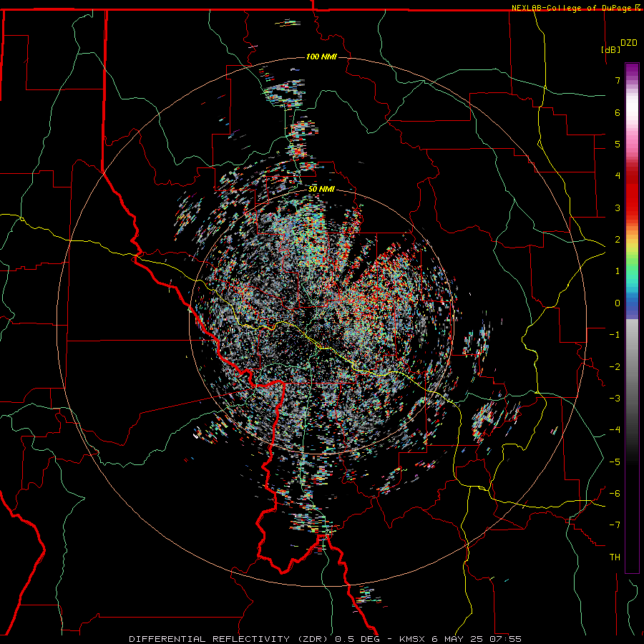644x644 pixels.
Task: Select the 3 dB scale label
Action: 618,208
